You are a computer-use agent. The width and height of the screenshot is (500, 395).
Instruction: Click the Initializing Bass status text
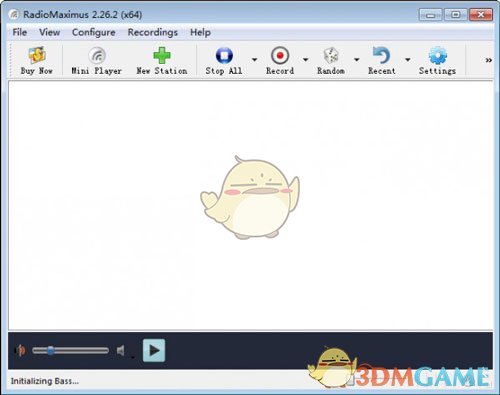point(45,381)
